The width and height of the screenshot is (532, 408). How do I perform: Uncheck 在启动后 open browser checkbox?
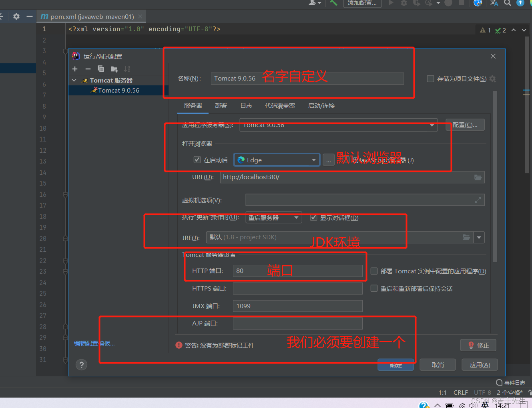(197, 160)
